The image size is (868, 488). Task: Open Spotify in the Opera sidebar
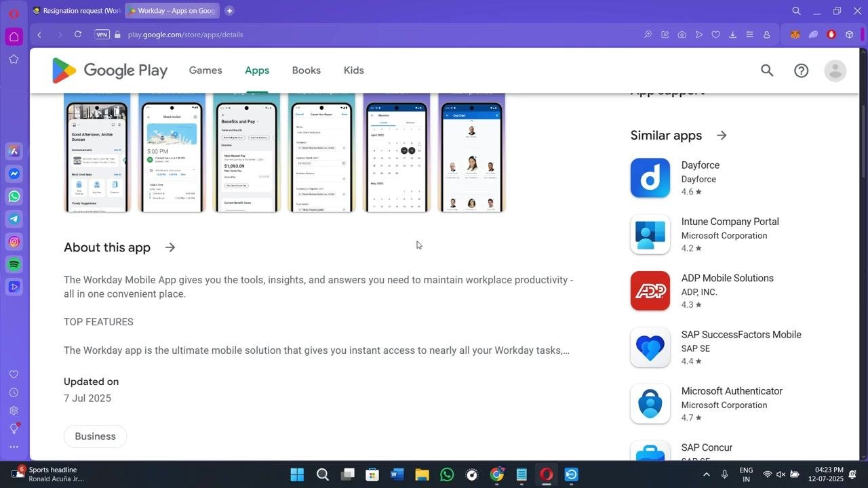[14, 264]
